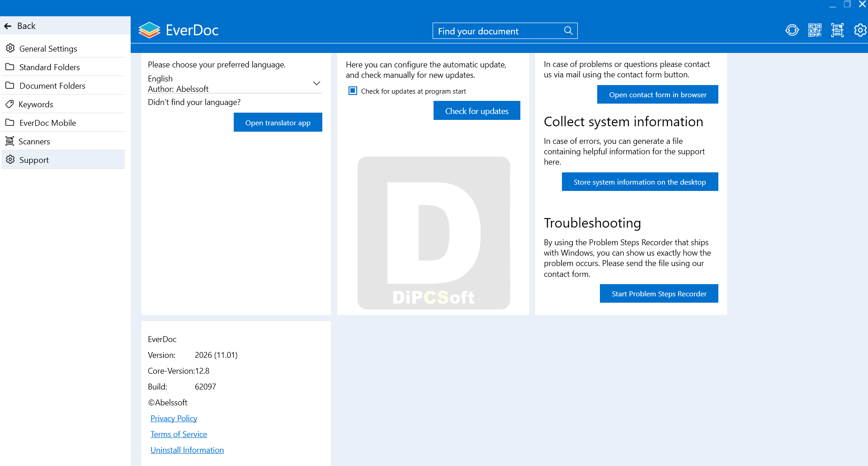This screenshot has width=868, height=466.
Task: Store system information on the desktop
Action: tap(640, 181)
